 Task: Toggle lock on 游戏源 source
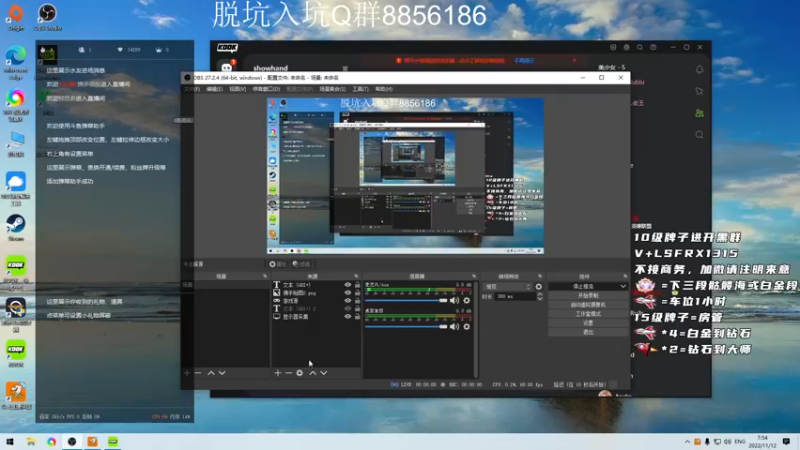click(x=357, y=301)
